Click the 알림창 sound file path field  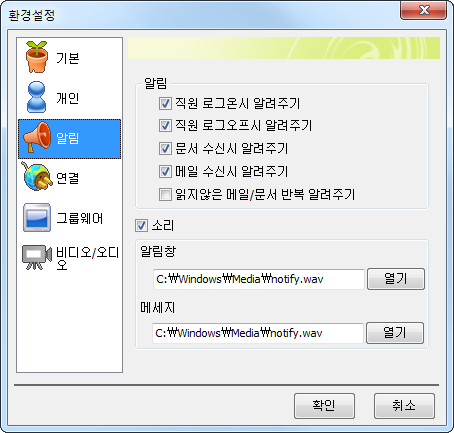(259, 279)
